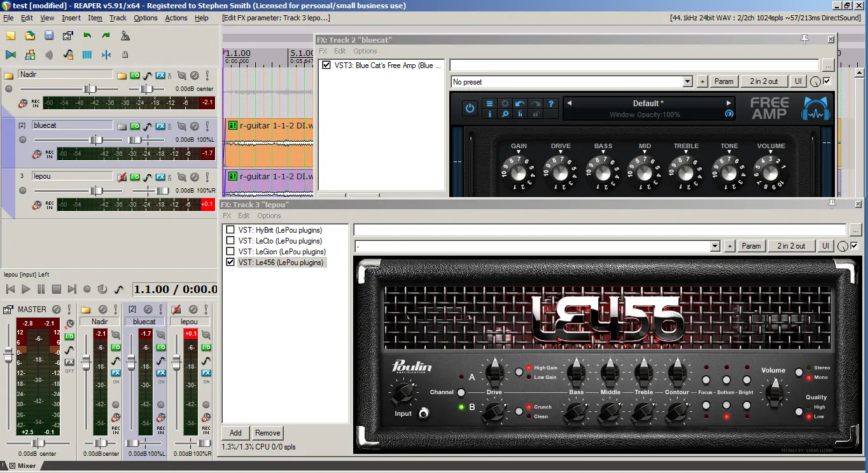
Task: Click the I/O routing button on bluecat track
Action: [135, 127]
